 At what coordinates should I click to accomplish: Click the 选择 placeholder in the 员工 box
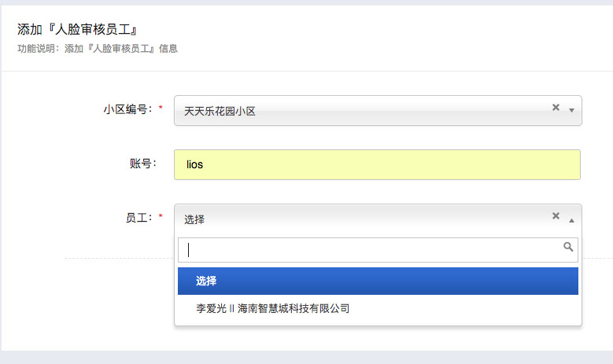click(x=194, y=219)
